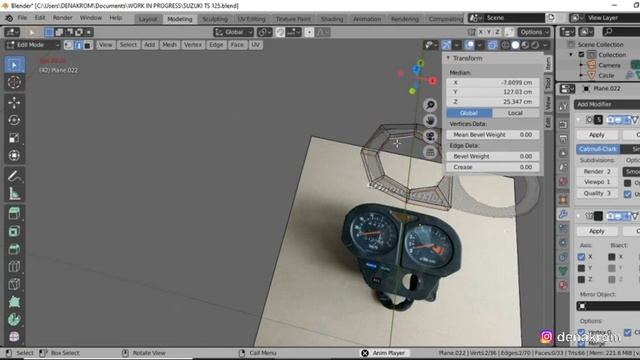This screenshot has width=640, height=360.
Task: Switch to face select mode
Action: click(87, 45)
